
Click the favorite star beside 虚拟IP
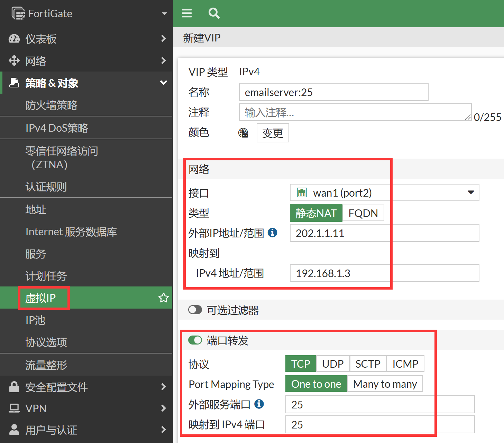[163, 298]
